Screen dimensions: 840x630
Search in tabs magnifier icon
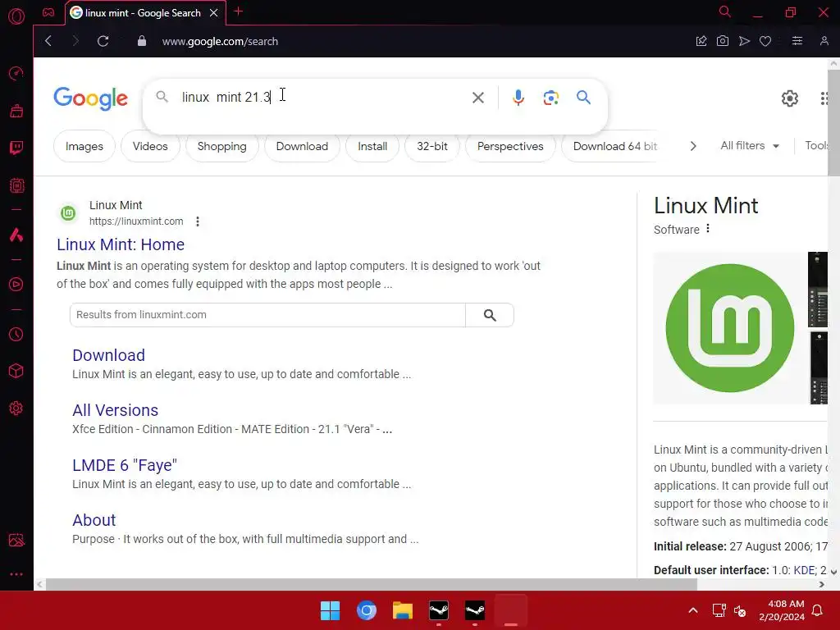[x=725, y=11]
